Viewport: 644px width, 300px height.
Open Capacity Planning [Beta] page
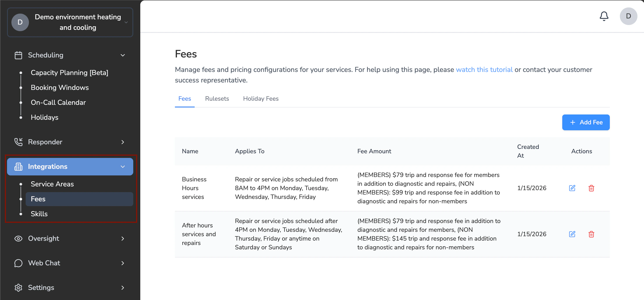click(x=69, y=73)
